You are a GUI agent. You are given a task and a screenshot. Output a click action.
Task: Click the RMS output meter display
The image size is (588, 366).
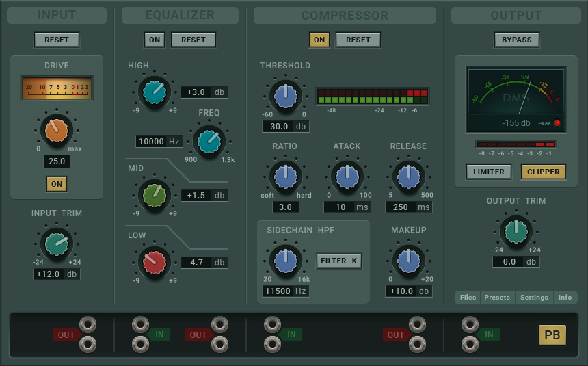pos(516,100)
